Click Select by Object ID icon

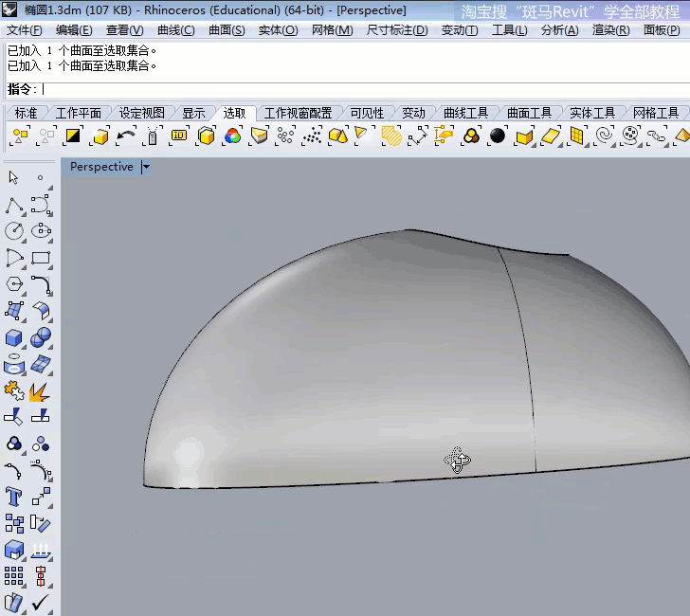tap(178, 136)
